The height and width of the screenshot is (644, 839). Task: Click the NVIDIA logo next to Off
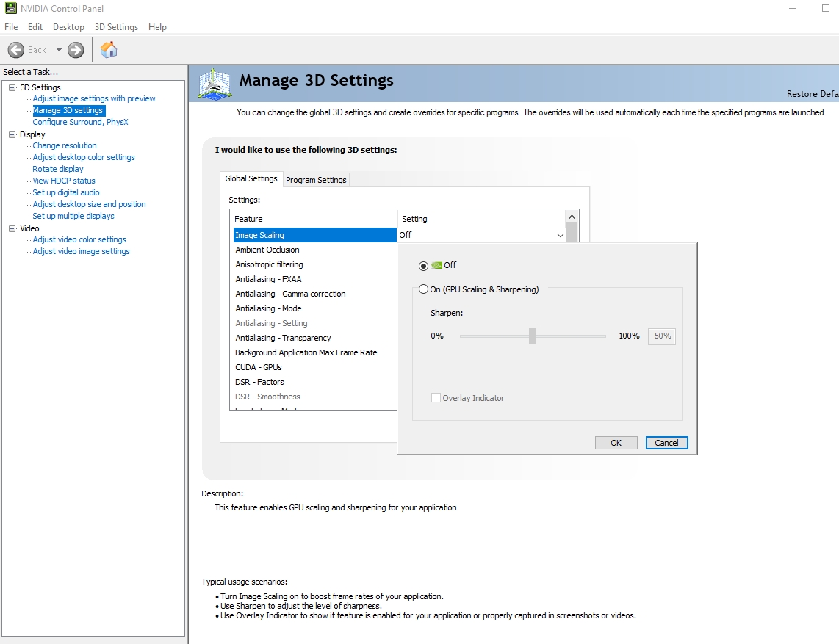[436, 265]
